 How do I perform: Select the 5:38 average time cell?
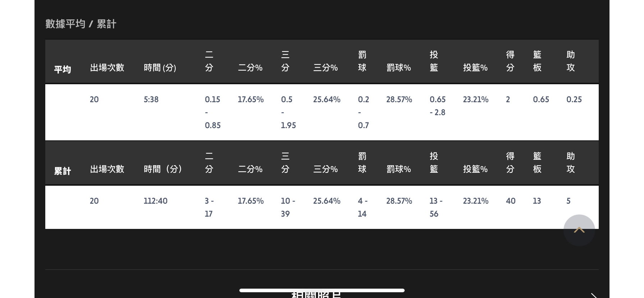pyautogui.click(x=151, y=99)
